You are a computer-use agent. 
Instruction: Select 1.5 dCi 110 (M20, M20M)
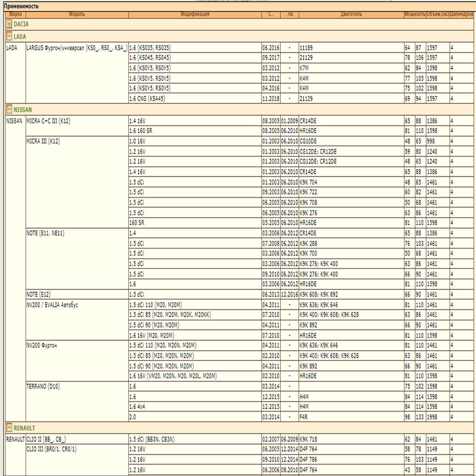[155, 305]
